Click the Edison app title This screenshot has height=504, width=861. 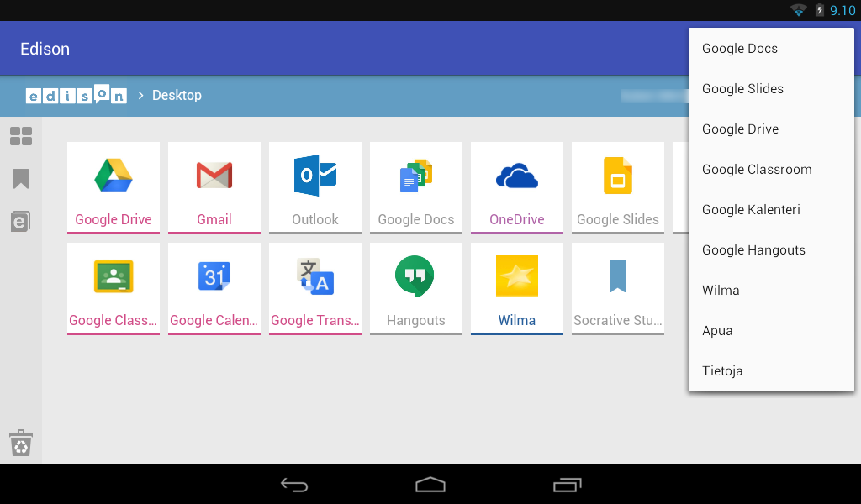[45, 49]
